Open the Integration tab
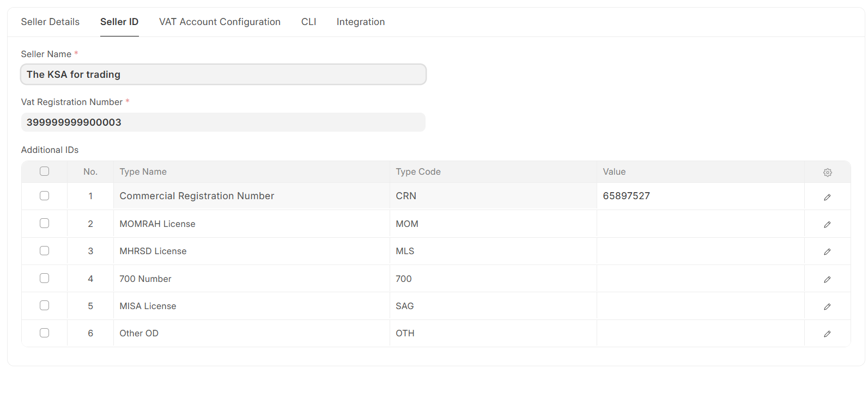Screen dimensions: 868x400 tap(360, 22)
